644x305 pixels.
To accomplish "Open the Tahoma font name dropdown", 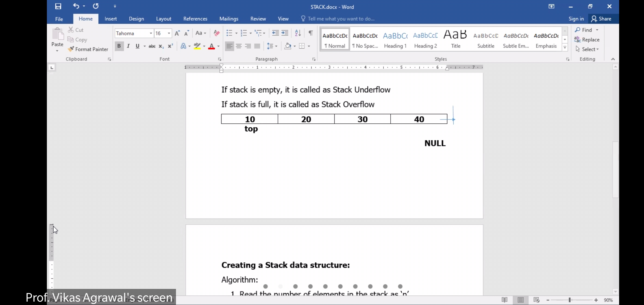I will (x=151, y=33).
